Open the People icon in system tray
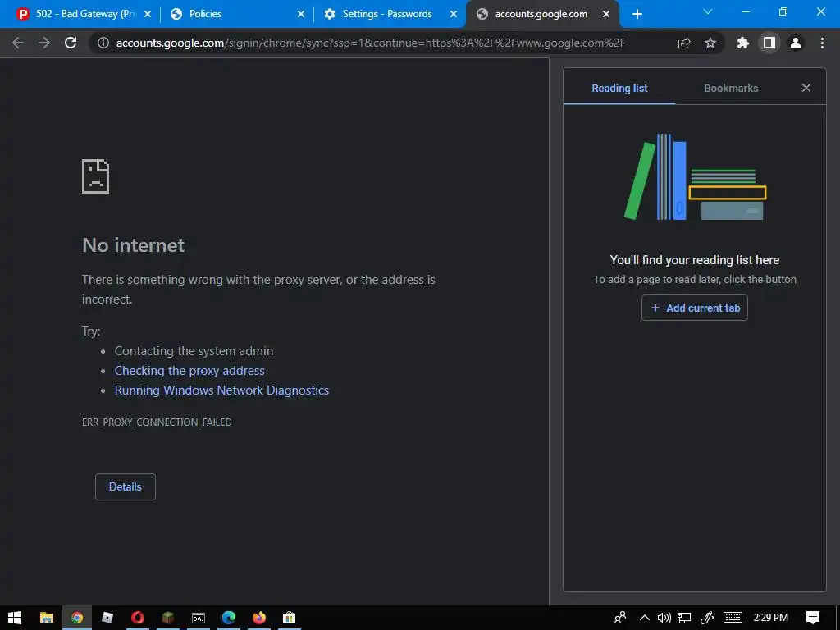 tap(620, 618)
